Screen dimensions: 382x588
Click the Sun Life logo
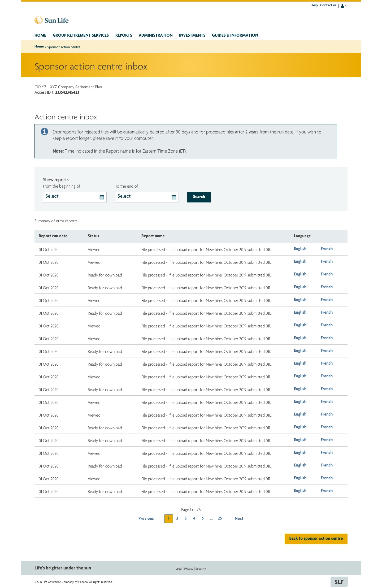51,20
